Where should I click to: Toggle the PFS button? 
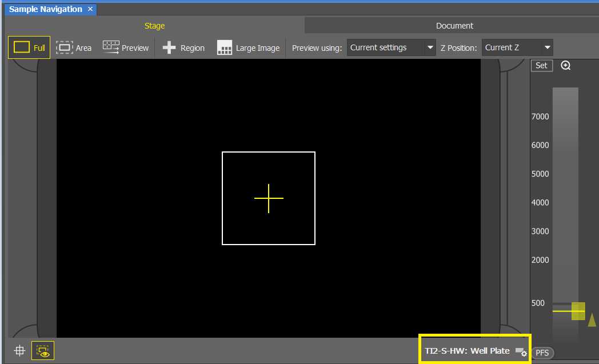pyautogui.click(x=542, y=353)
